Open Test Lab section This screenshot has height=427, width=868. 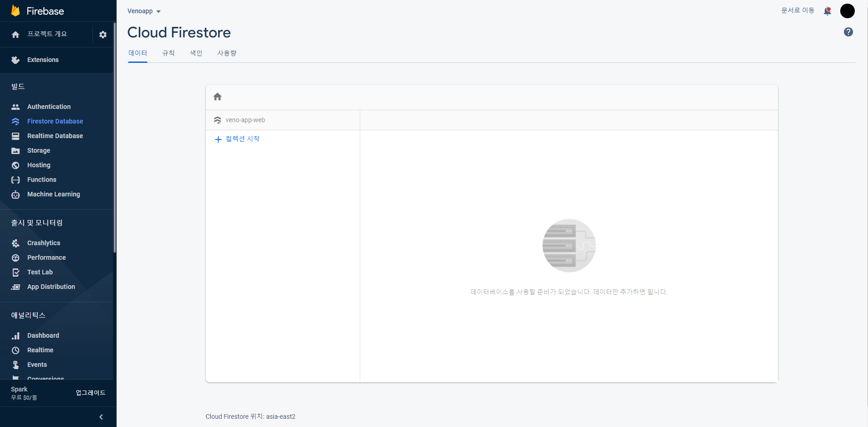click(40, 272)
